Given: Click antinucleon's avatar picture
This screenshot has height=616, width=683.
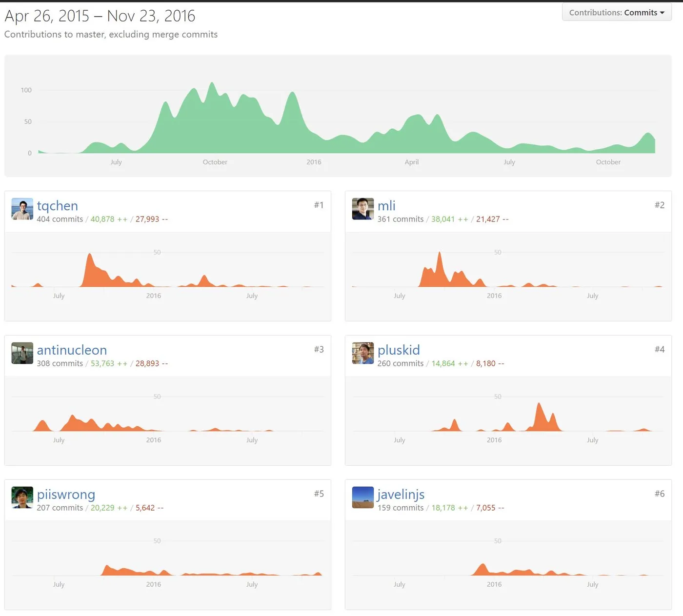Looking at the screenshot, I should coord(22,353).
